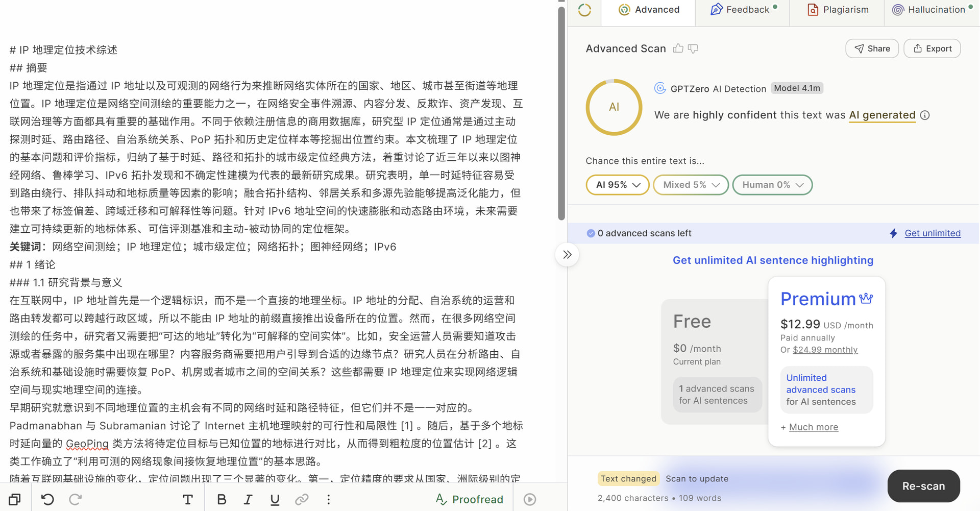Click the bold 关键词 label
Screen dimensions: 980x511
[25, 247]
